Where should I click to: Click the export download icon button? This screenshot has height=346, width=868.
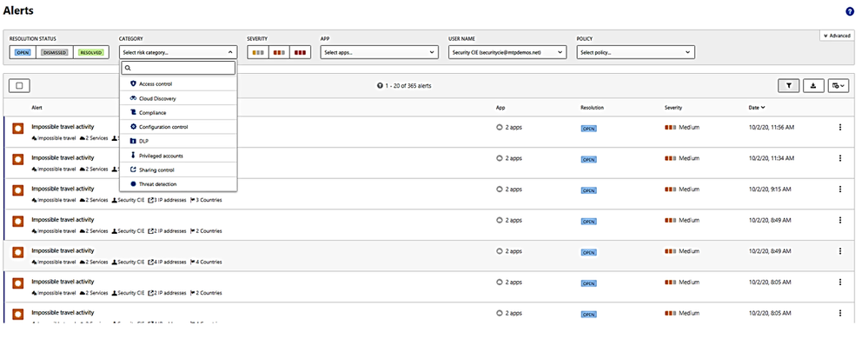pyautogui.click(x=812, y=86)
